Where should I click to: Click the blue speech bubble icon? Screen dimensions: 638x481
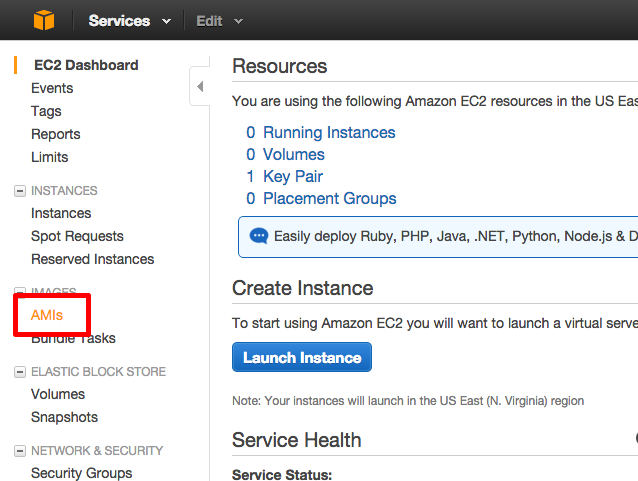[259, 236]
